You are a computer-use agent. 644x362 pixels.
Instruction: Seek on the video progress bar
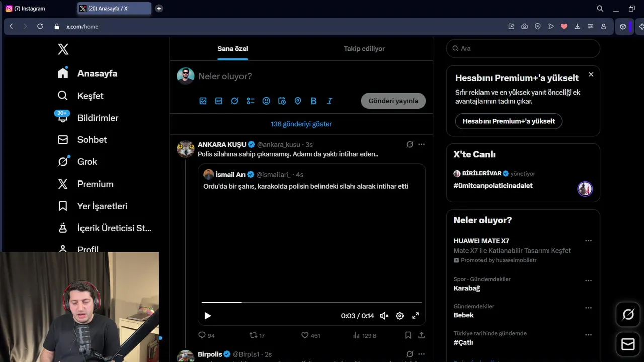[311, 302]
